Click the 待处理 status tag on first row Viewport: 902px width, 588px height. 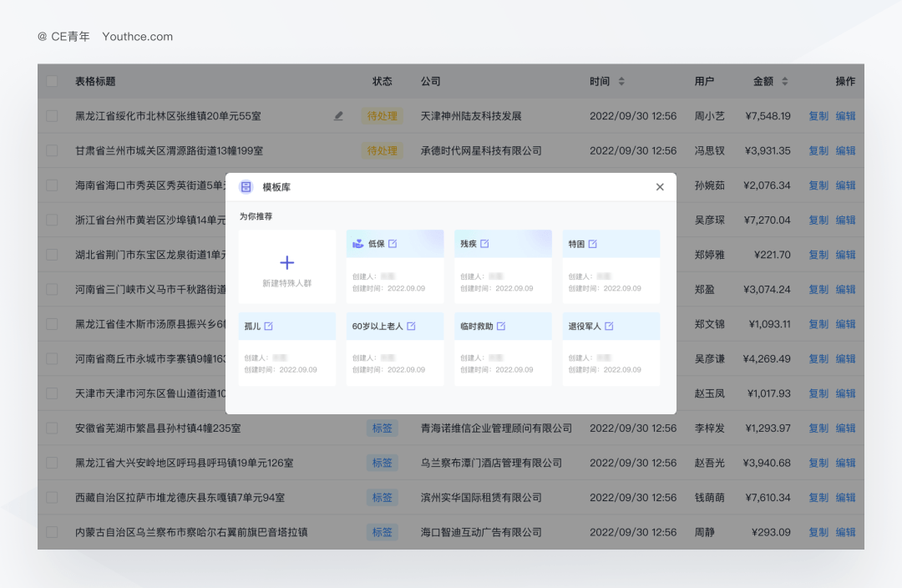(x=382, y=116)
